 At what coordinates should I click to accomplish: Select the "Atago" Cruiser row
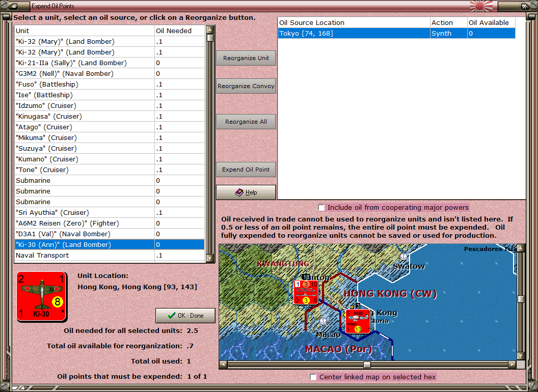110,127
